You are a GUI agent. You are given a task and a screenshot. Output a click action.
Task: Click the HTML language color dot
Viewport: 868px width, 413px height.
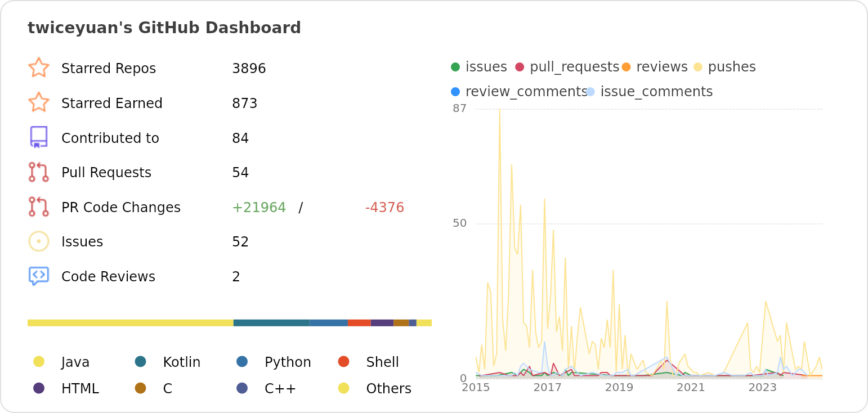coord(39,388)
